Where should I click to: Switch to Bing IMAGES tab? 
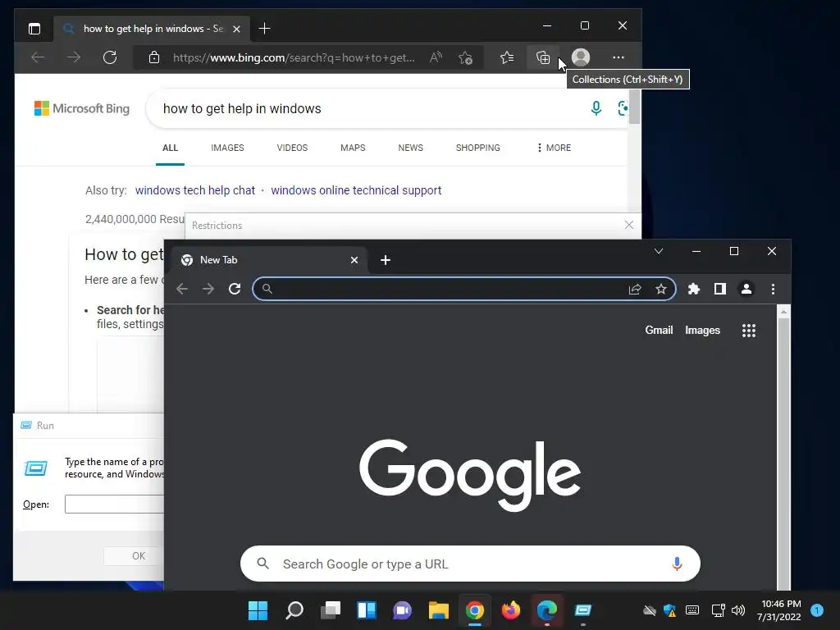(227, 148)
